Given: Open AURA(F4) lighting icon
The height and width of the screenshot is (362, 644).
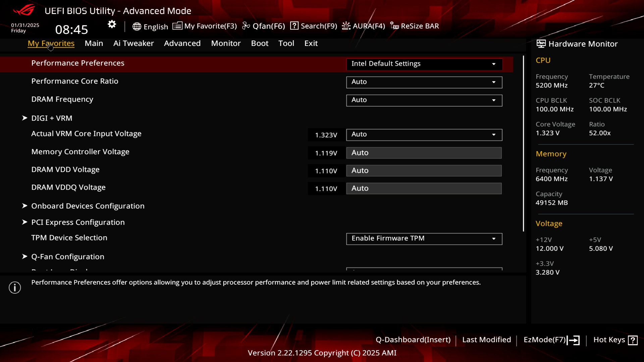Looking at the screenshot, I should coord(346,26).
